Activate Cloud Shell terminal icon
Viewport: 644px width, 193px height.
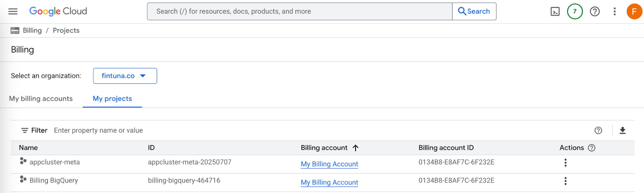pos(555,12)
